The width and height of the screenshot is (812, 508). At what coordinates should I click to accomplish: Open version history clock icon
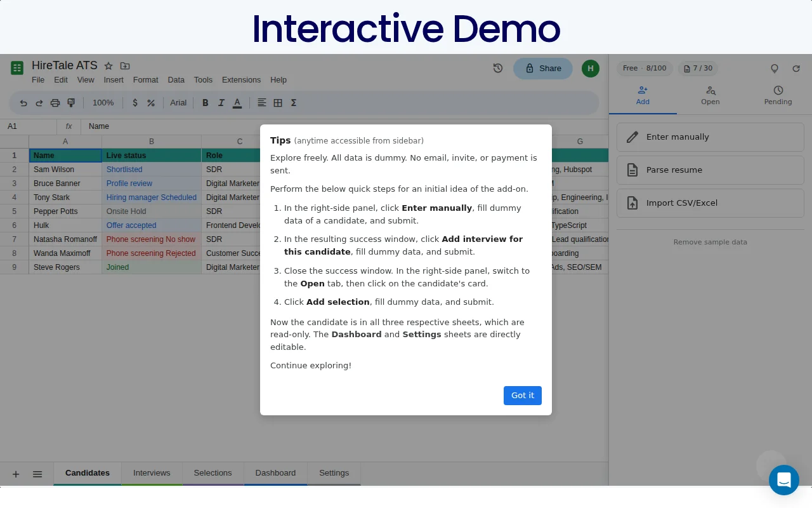tap(498, 68)
